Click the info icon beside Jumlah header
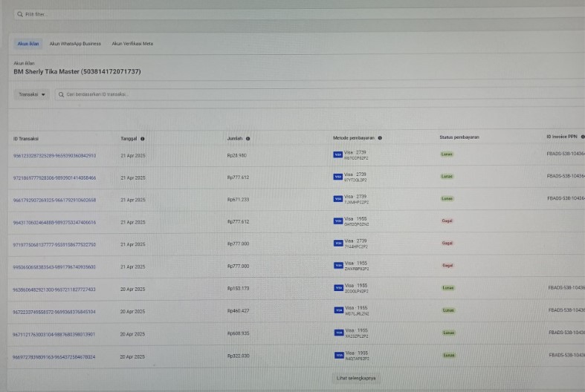 click(x=248, y=139)
